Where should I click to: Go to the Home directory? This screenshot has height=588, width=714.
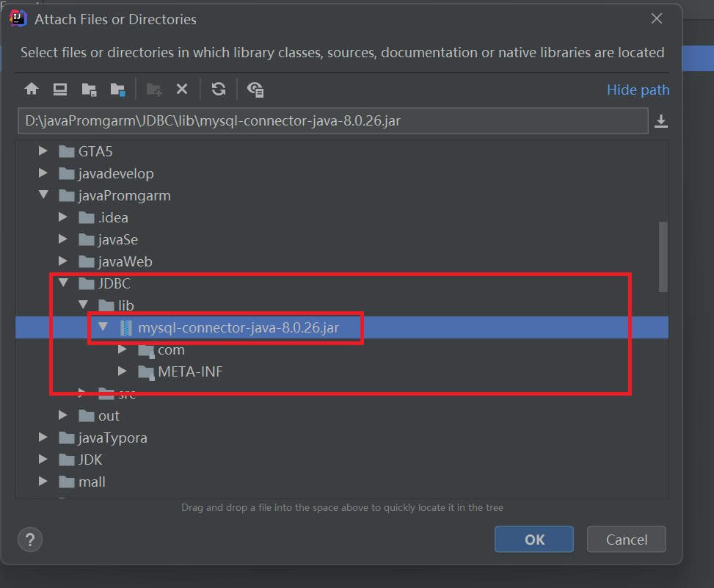[32, 90]
